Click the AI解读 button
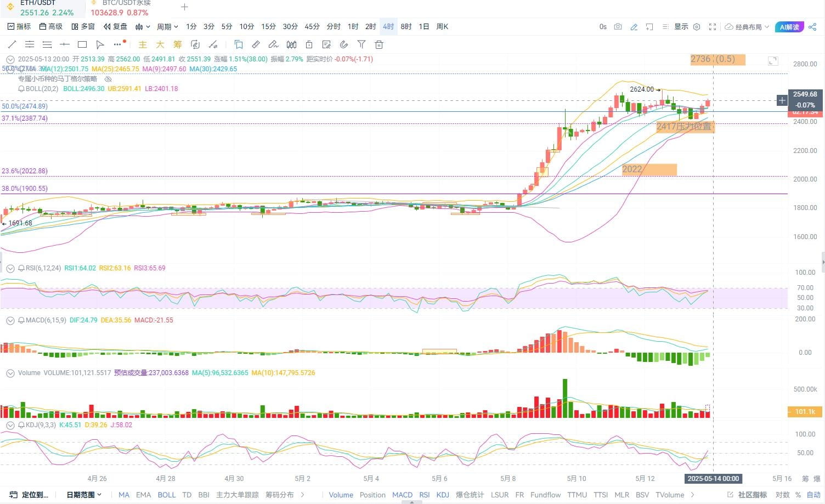825x504 pixels. tap(789, 27)
